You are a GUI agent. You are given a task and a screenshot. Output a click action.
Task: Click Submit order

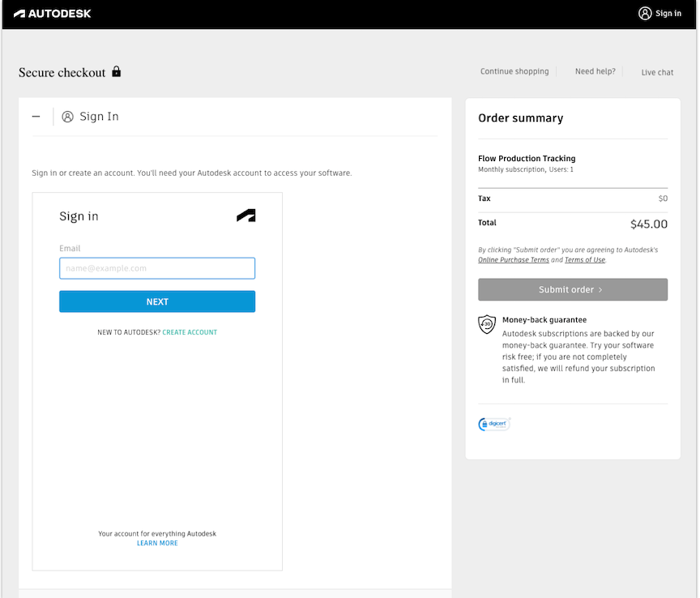[573, 289]
